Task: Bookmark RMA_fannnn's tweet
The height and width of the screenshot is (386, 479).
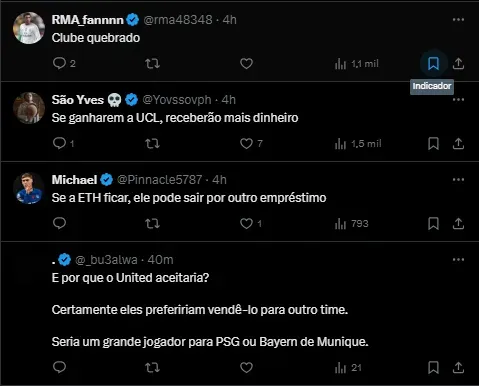Action: (433, 63)
